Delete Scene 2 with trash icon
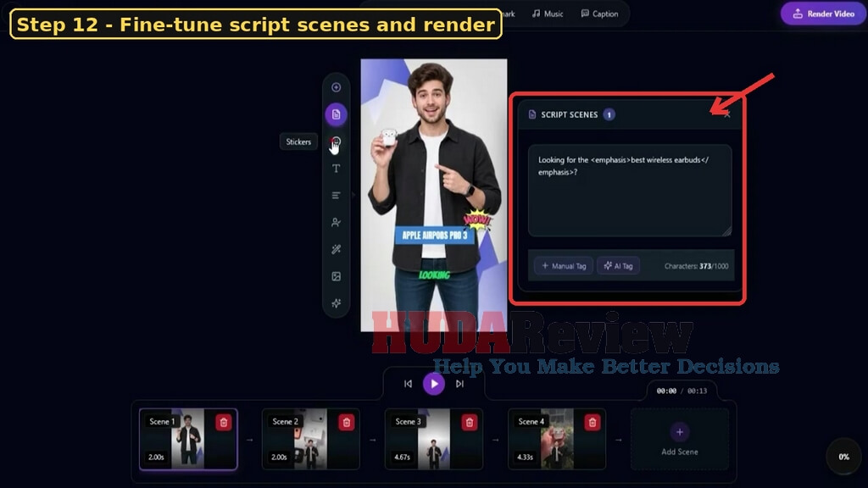 click(347, 423)
